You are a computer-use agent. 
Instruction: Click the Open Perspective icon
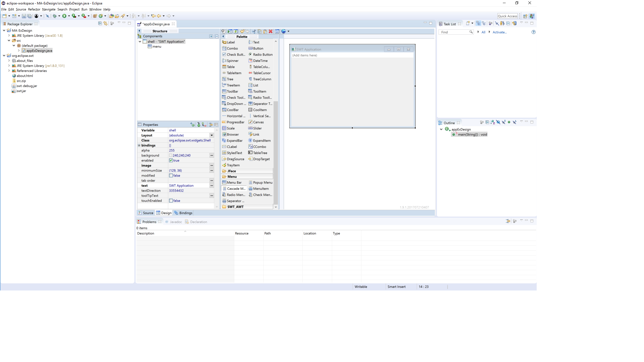pyautogui.click(x=525, y=16)
